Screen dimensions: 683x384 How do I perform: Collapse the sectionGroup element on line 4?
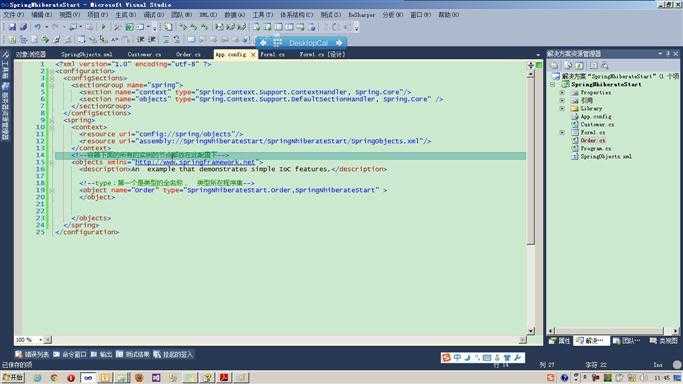(x=51, y=85)
